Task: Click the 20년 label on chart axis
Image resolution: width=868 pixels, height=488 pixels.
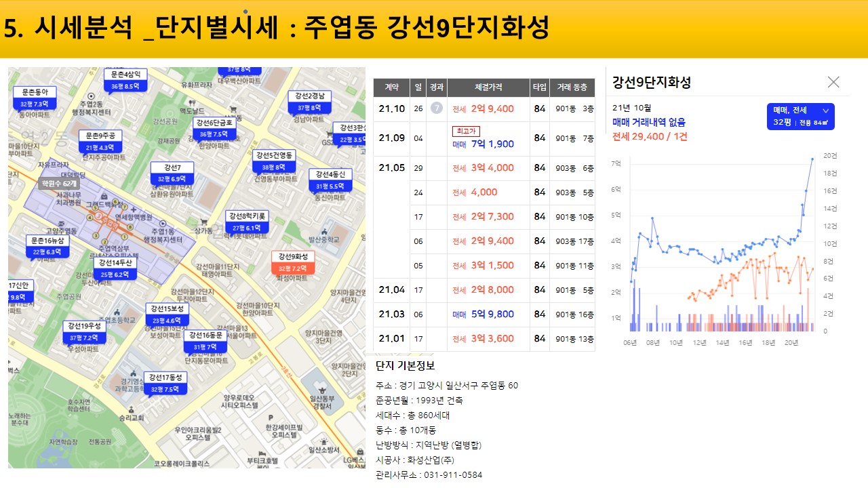Action: 791,343
